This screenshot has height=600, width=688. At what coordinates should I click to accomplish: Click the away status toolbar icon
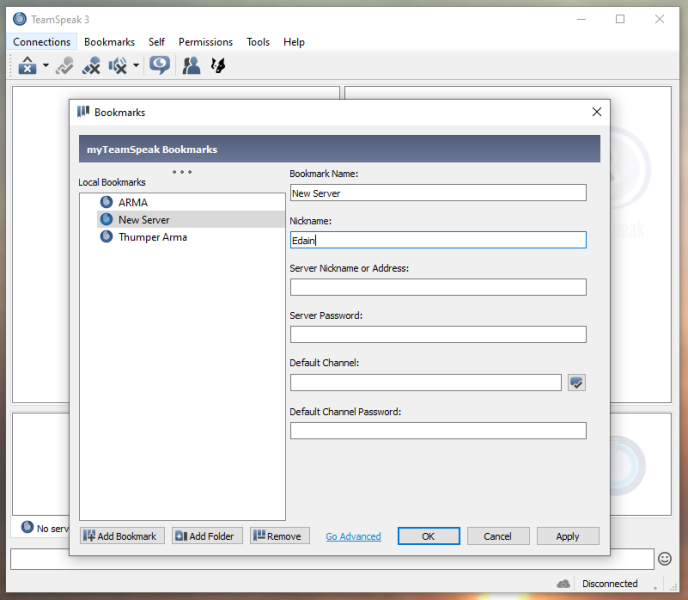click(27, 66)
